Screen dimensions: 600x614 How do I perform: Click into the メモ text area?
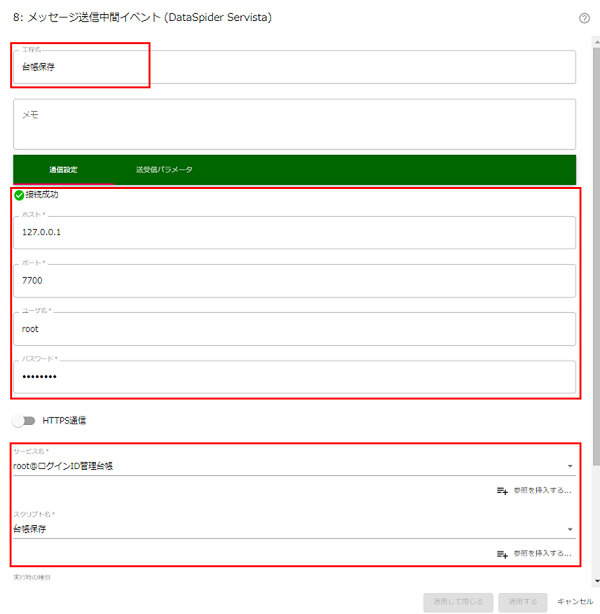point(294,124)
